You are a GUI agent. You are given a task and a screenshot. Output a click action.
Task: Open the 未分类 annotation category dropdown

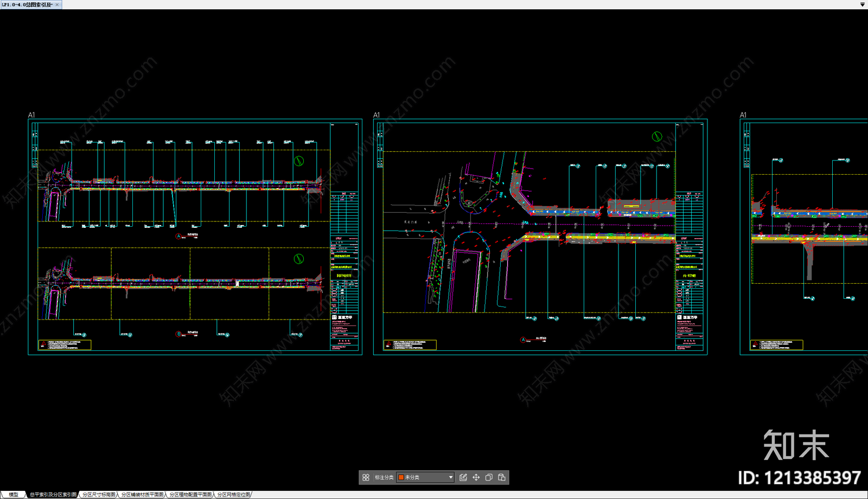(450, 477)
